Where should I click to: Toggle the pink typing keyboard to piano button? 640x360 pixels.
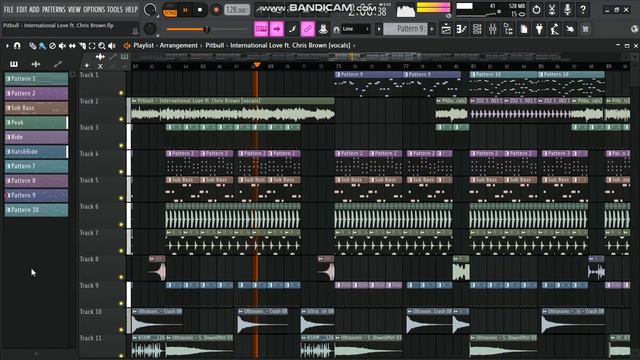point(261,29)
